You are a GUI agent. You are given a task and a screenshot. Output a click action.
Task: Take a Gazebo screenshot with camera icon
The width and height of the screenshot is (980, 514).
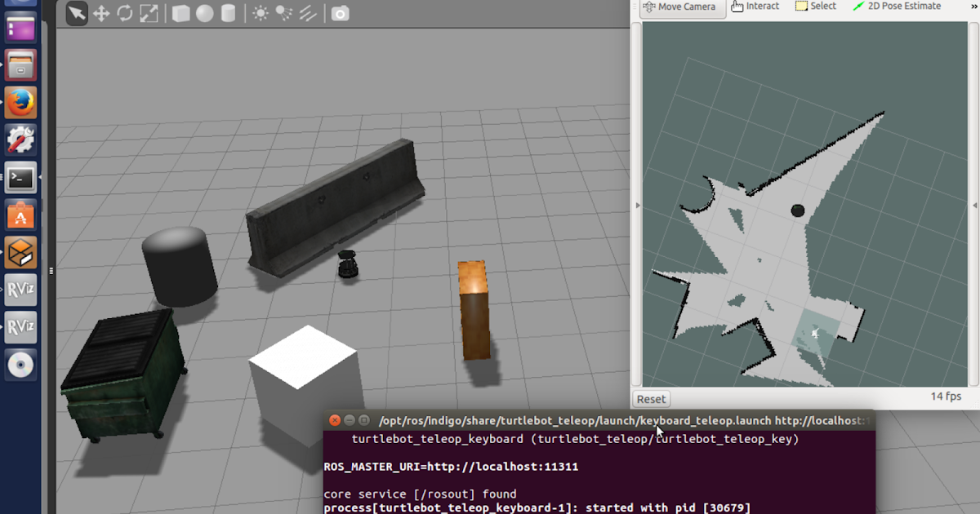(x=341, y=13)
